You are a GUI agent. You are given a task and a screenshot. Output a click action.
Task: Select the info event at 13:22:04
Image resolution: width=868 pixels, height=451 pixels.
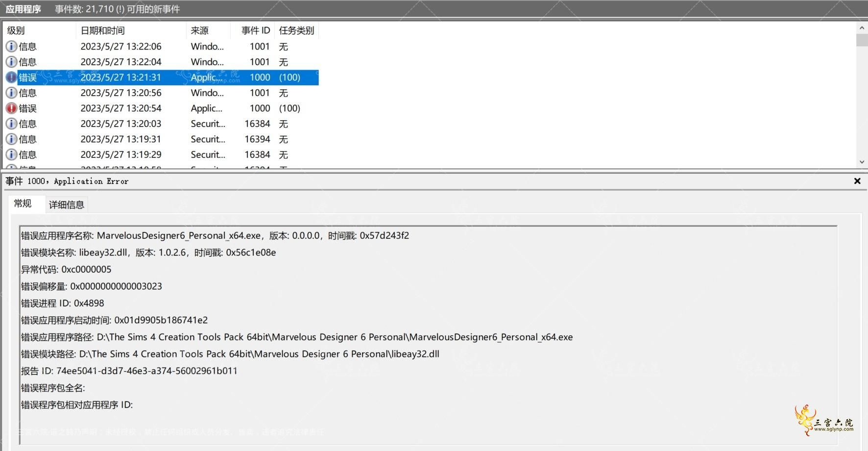pos(162,62)
